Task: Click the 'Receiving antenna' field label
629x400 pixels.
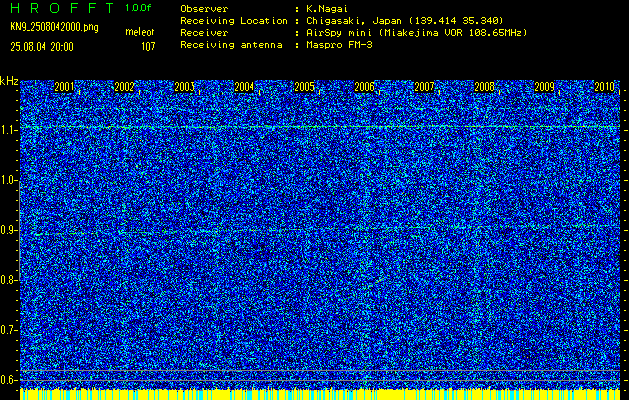Action: point(231,45)
